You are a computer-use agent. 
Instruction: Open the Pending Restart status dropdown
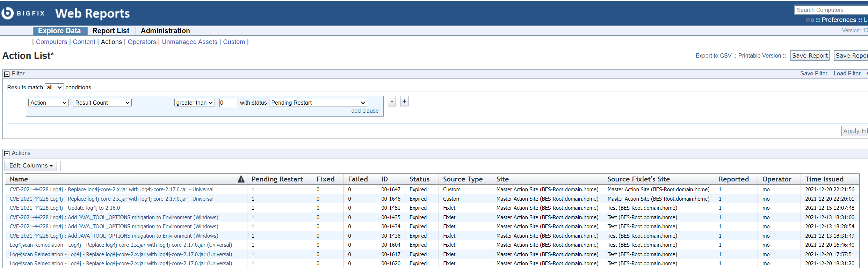318,103
